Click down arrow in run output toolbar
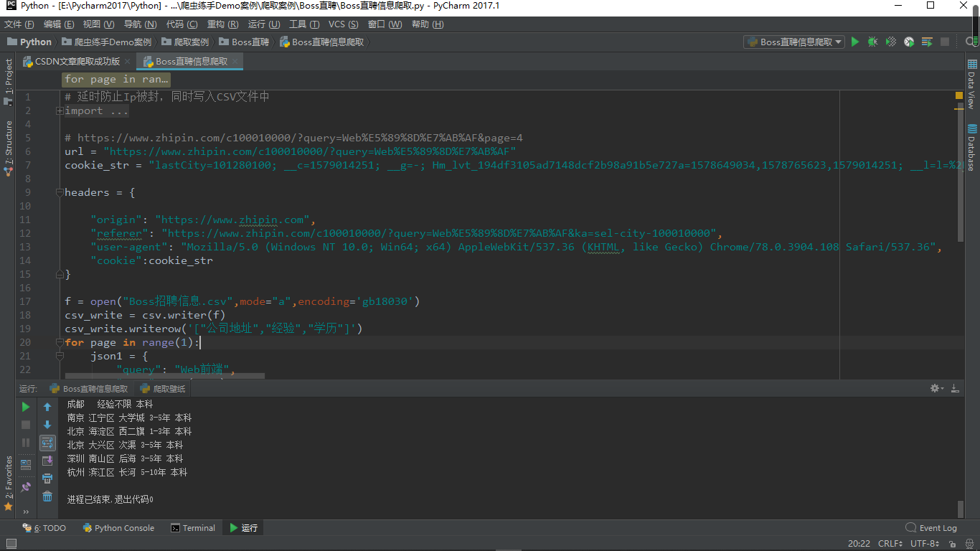 (x=47, y=425)
